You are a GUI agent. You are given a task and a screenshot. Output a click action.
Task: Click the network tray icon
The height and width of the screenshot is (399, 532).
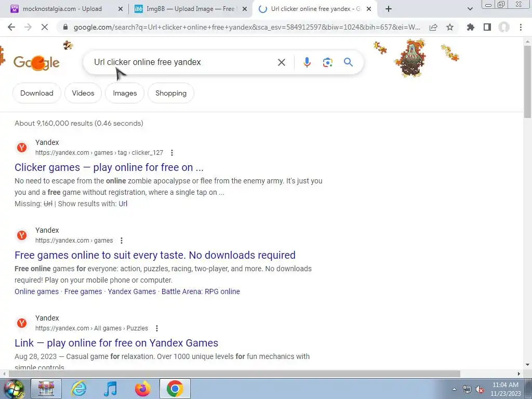click(467, 389)
